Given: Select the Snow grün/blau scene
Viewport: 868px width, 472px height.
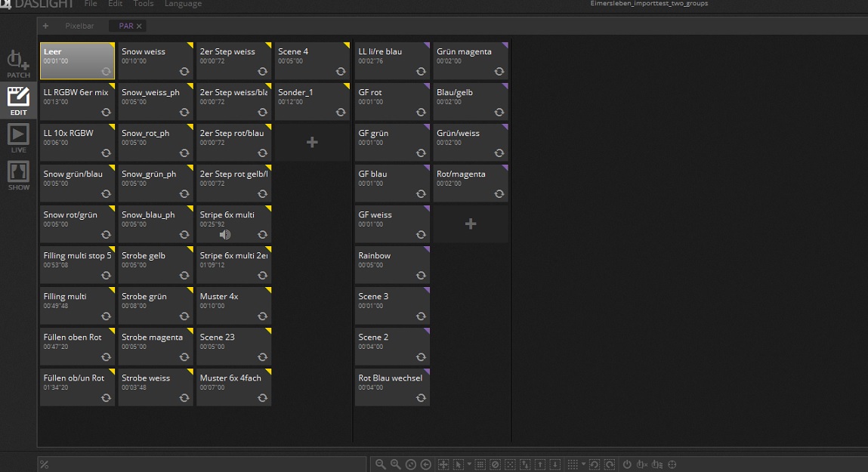Looking at the screenshot, I should 77,184.
